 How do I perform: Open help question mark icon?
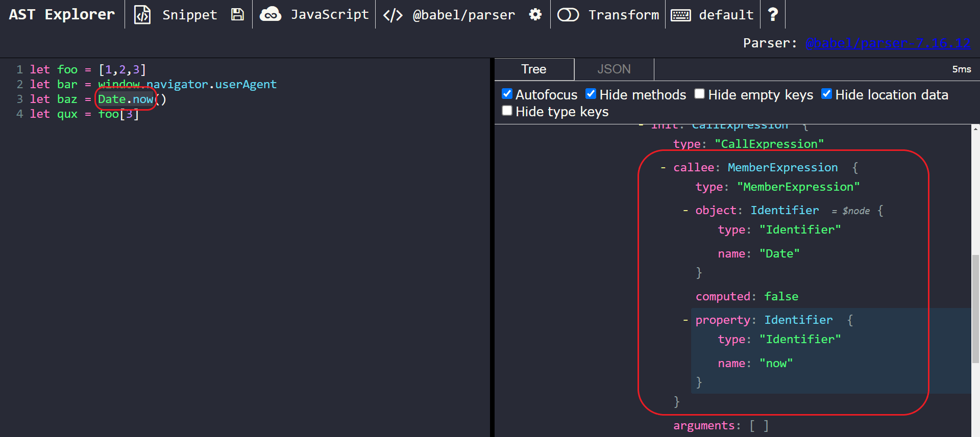(773, 14)
